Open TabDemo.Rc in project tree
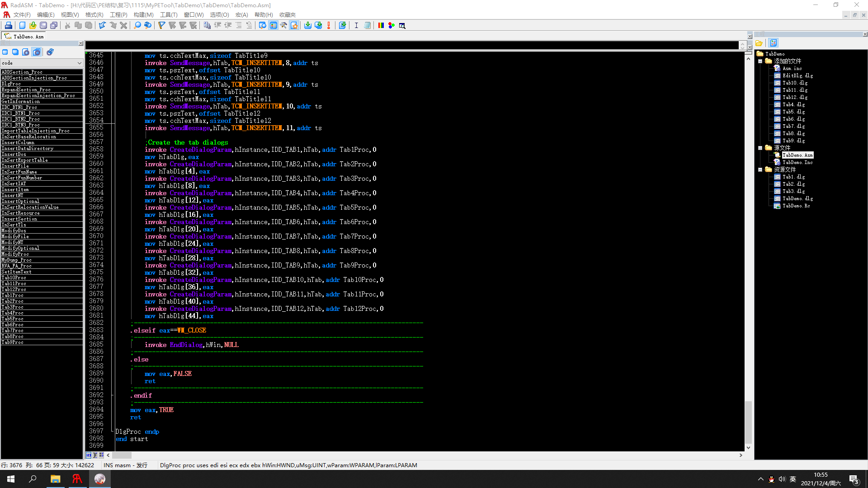Screen dimensions: 868x488 pyautogui.click(x=796, y=206)
